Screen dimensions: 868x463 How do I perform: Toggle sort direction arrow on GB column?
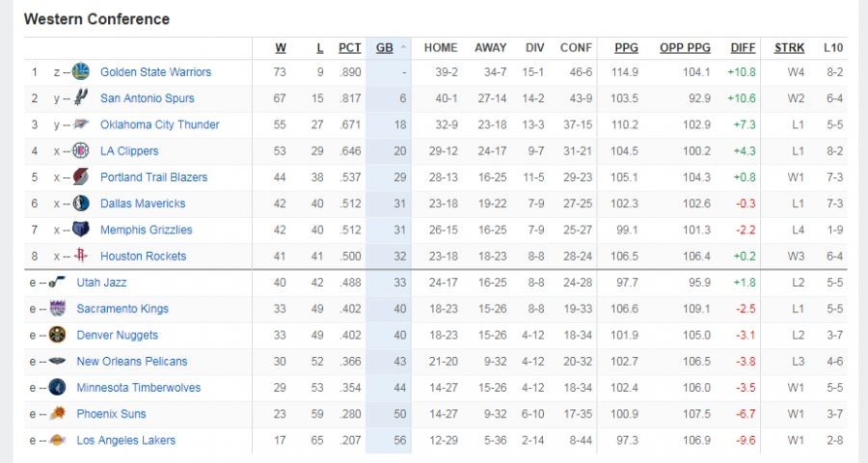pyautogui.click(x=403, y=48)
